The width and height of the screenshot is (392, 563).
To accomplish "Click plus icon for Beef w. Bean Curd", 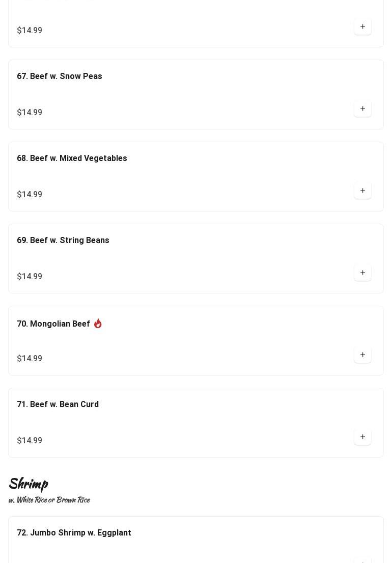I will tap(362, 437).
